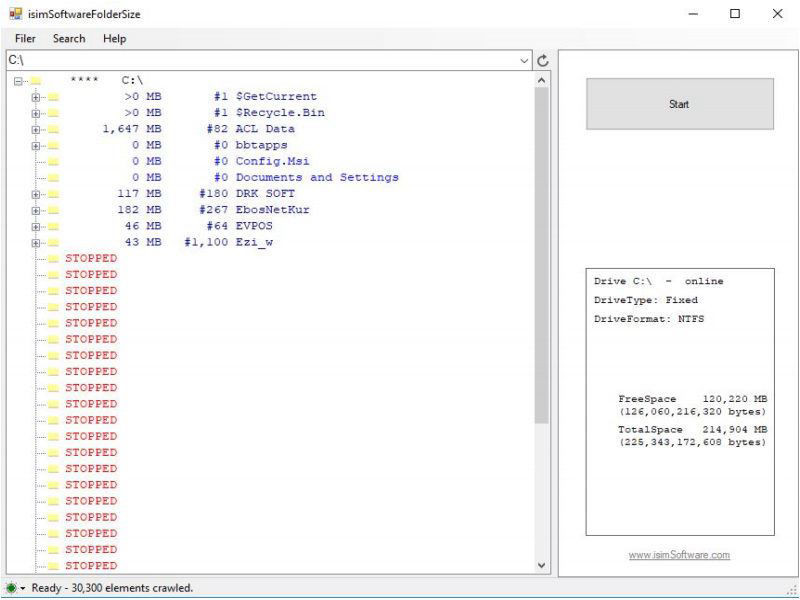Open the Help menu
The height and width of the screenshot is (600, 800).
(114, 39)
